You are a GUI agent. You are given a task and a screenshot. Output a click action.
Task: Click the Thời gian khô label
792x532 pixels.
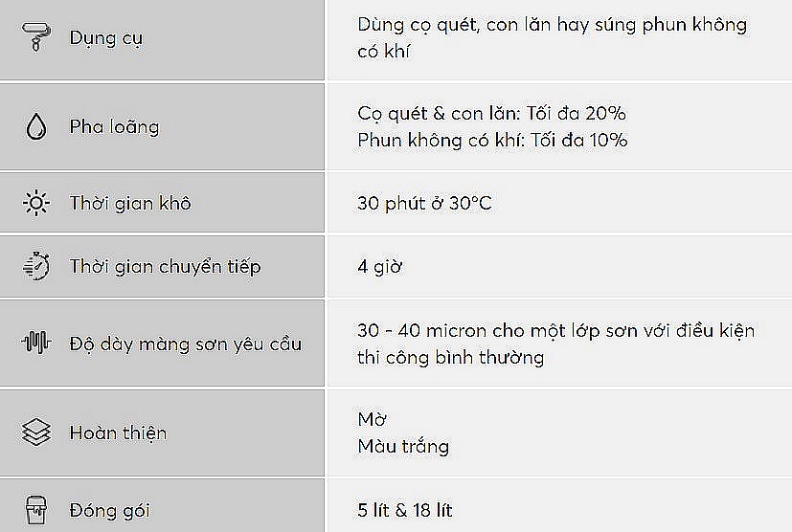coord(130,203)
